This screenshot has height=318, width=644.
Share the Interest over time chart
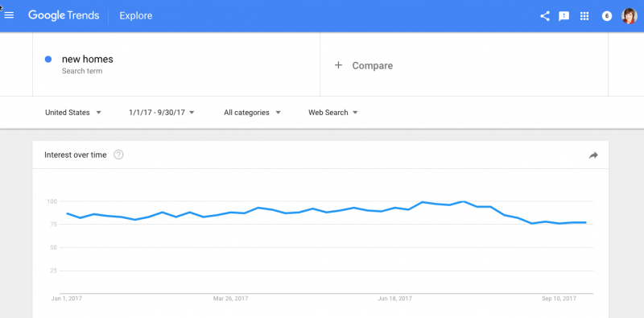pos(593,155)
